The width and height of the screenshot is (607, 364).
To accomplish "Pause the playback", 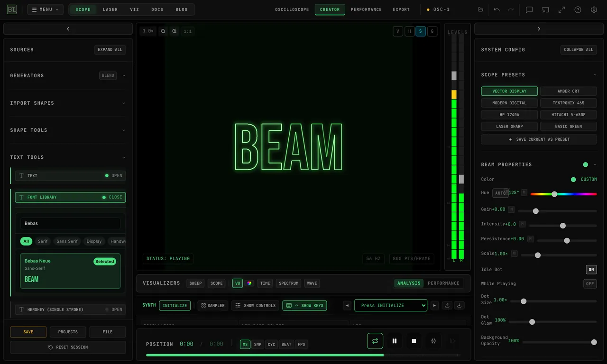I will tap(394, 341).
